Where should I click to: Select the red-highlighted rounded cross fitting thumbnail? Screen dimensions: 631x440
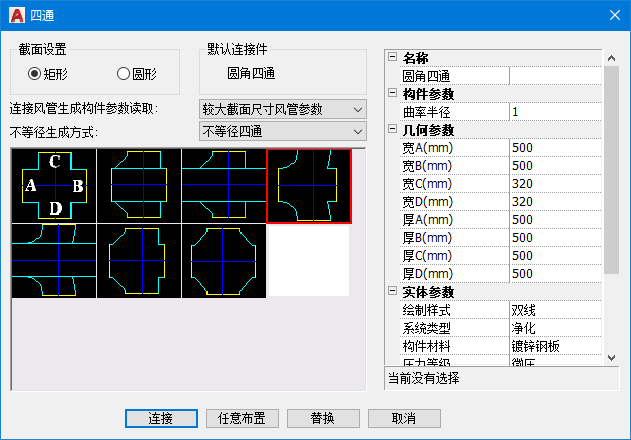pyautogui.click(x=309, y=185)
